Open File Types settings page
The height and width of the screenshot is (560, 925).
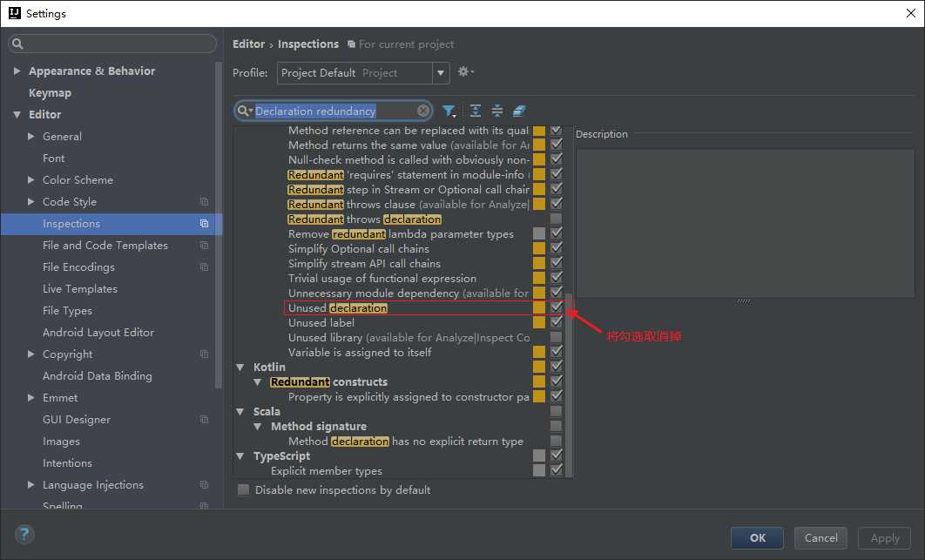[67, 310]
